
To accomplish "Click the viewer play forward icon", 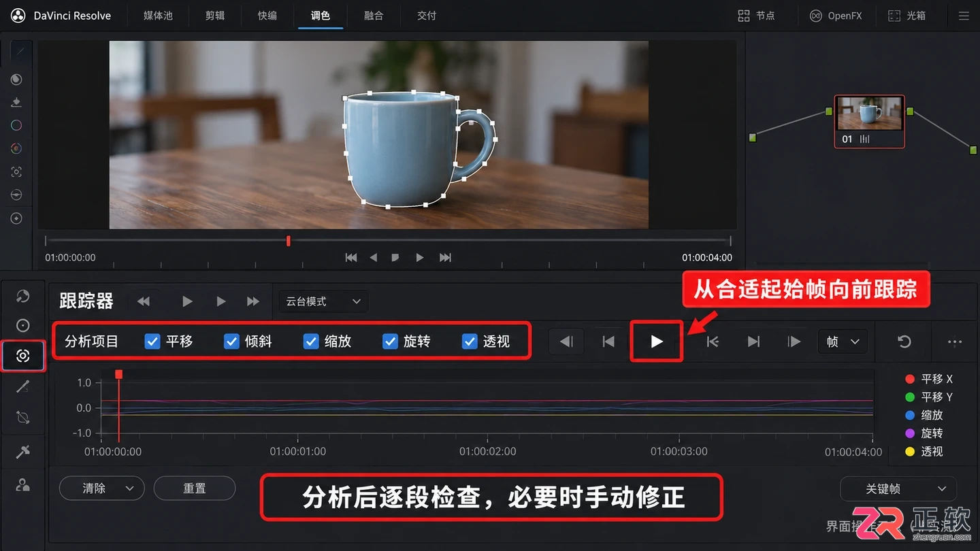I will pos(420,257).
